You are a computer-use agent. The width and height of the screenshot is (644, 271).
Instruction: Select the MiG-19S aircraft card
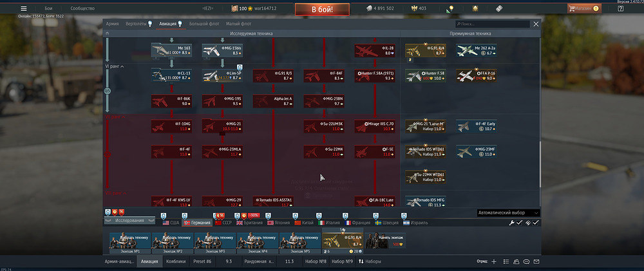coord(222,101)
